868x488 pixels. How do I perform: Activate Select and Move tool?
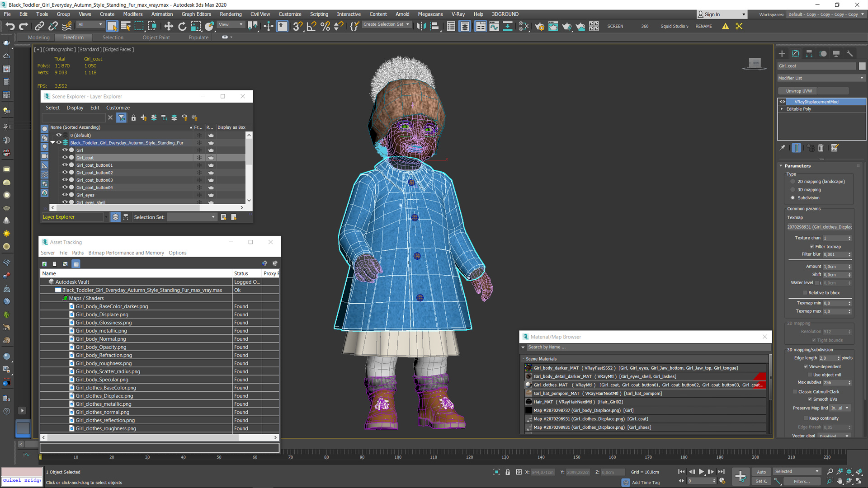click(169, 26)
